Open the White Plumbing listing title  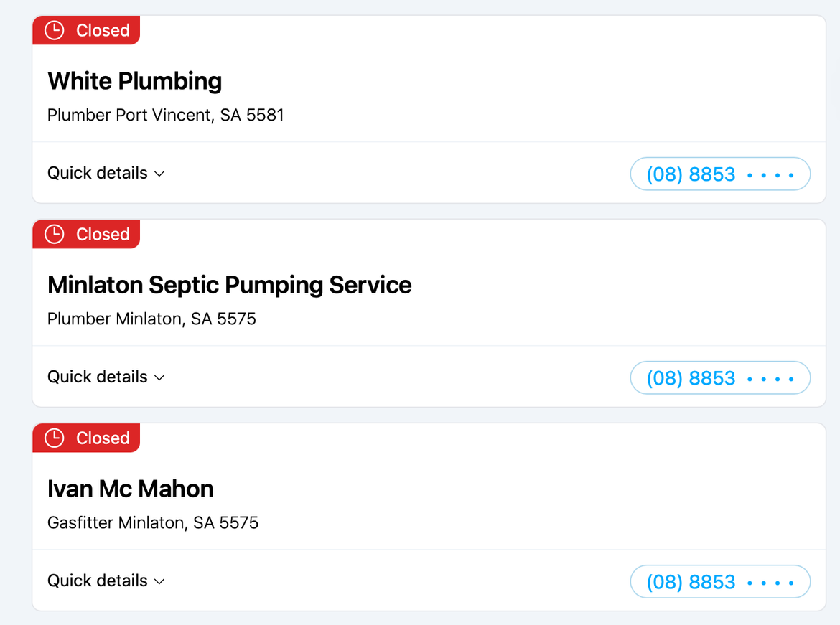pos(134,81)
